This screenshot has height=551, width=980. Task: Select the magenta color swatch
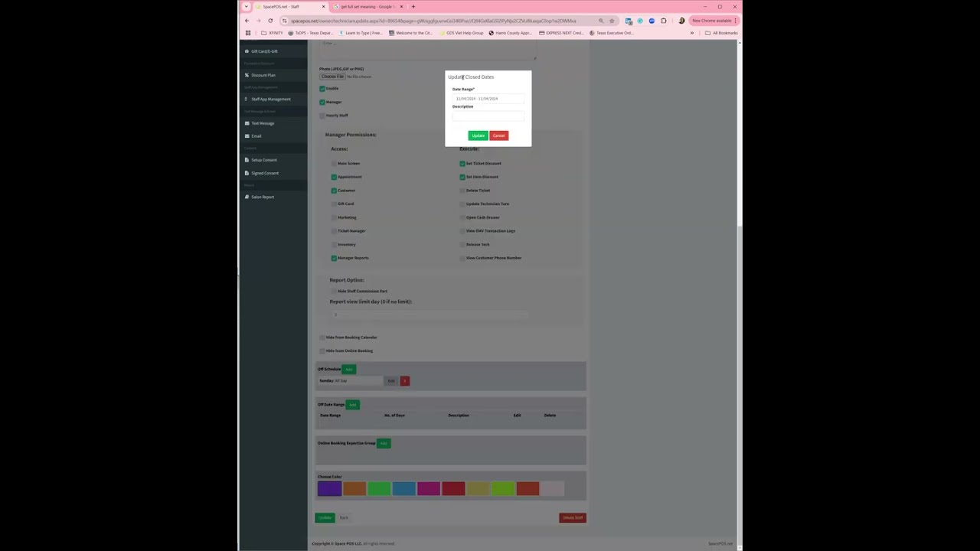429,488
